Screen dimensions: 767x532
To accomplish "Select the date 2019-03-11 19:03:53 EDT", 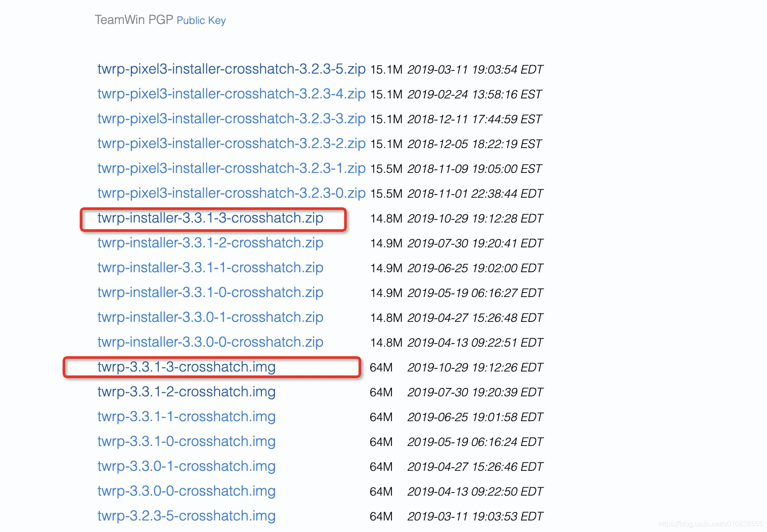I will pyautogui.click(x=475, y=516).
